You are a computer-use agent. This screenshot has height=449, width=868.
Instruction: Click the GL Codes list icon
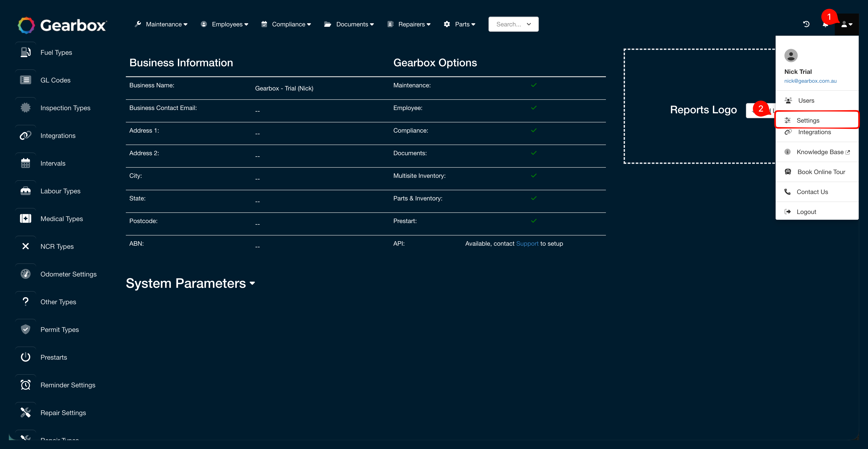click(26, 80)
